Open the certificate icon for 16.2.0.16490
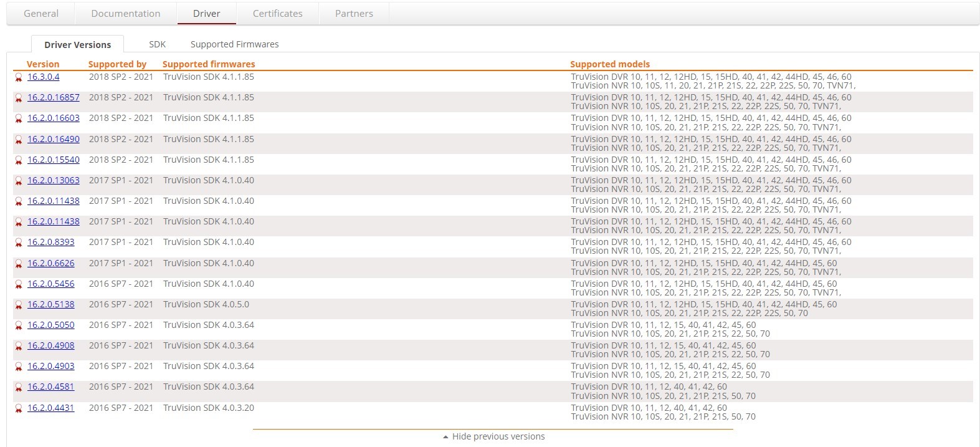The width and height of the screenshot is (980, 447). pyautogui.click(x=19, y=140)
